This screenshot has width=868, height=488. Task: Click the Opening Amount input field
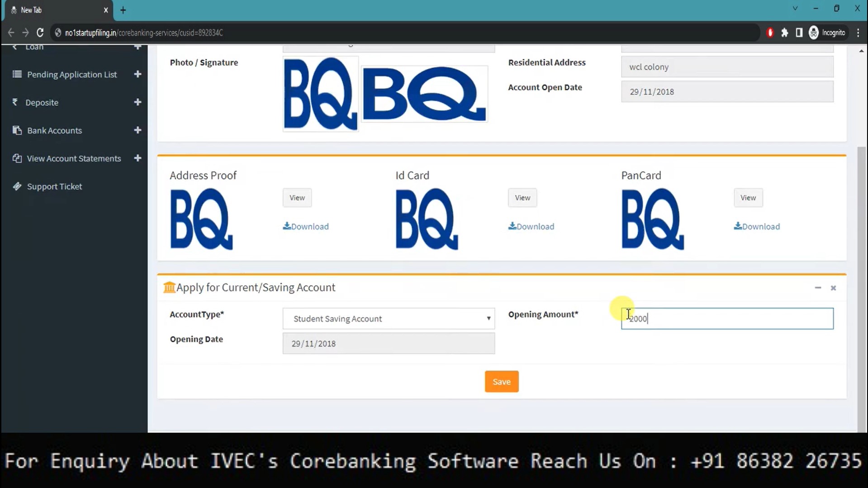tap(727, 318)
